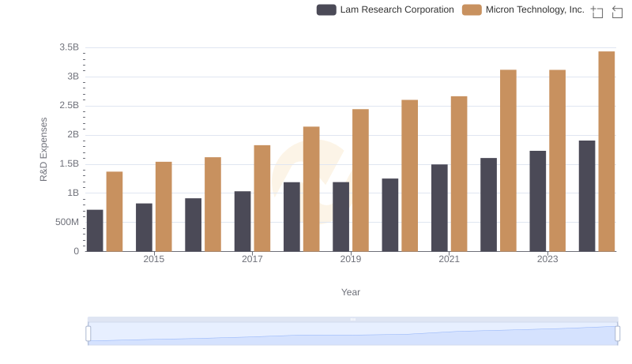Viewport: 632px width, 364px height.
Task: Click the 2015 x-axis tick label
Action: (154, 259)
